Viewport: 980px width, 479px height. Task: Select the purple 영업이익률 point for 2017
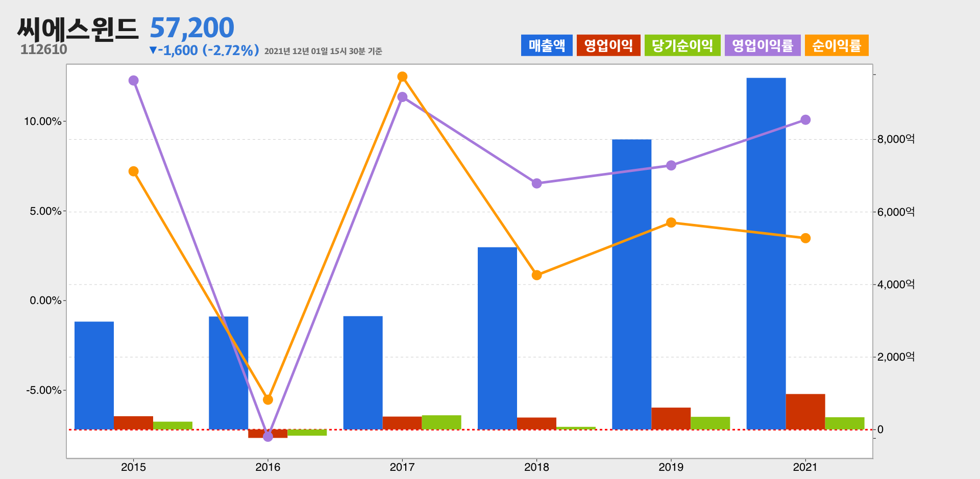tap(402, 97)
